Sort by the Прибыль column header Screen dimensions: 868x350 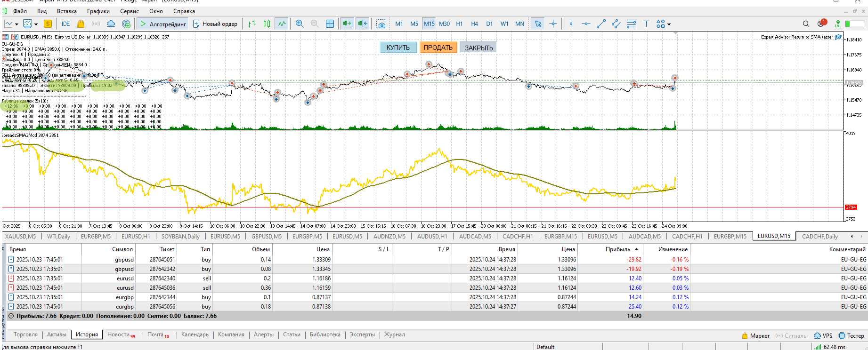click(617, 249)
